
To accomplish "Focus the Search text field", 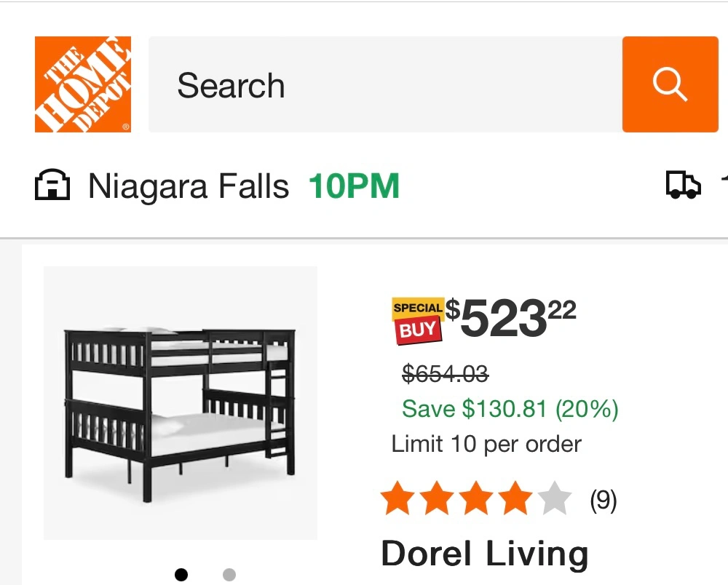I will pyautogui.click(x=384, y=85).
